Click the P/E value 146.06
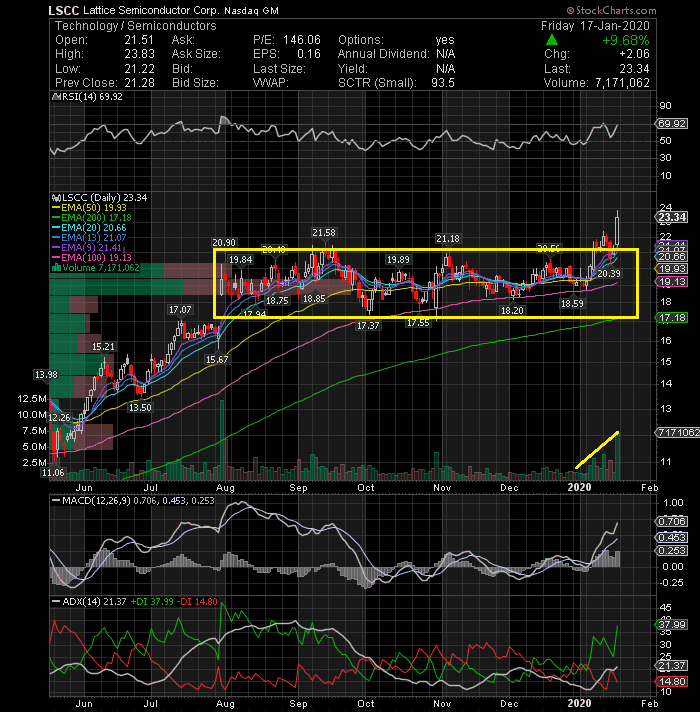This screenshot has width=700, height=712. click(302, 40)
